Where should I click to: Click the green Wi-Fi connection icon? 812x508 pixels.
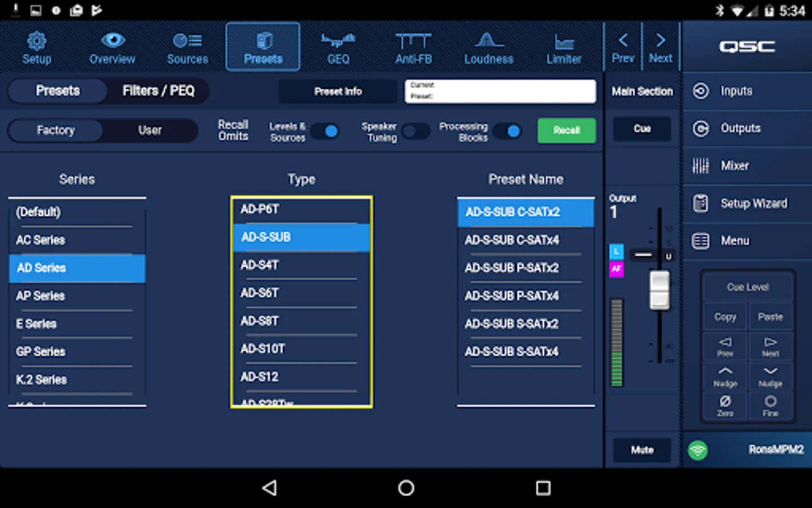point(698,450)
